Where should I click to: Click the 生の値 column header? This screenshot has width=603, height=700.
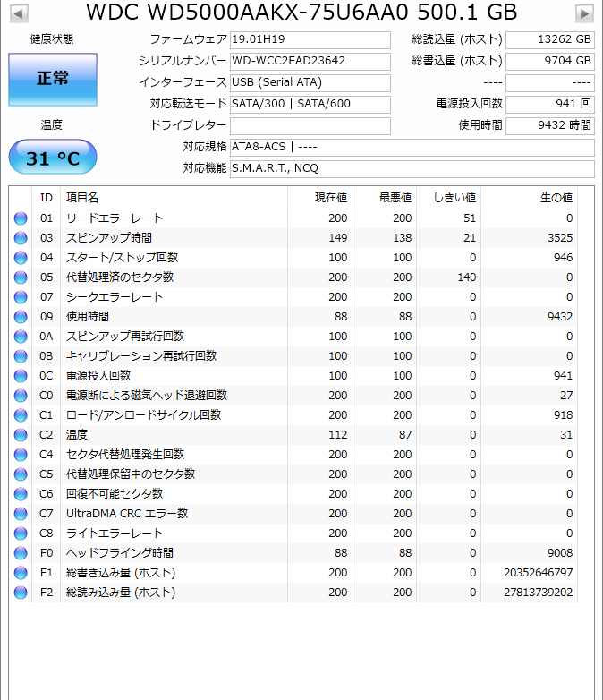point(529,197)
